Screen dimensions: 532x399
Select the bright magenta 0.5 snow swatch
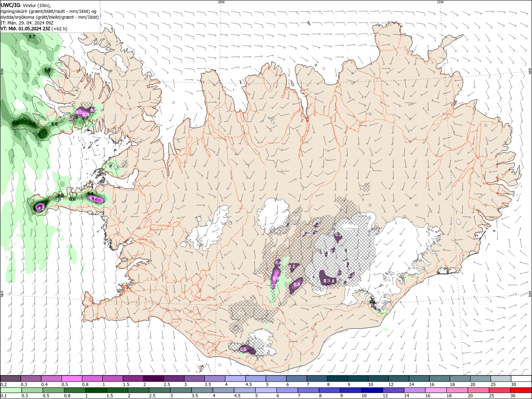pyautogui.click(x=71, y=379)
